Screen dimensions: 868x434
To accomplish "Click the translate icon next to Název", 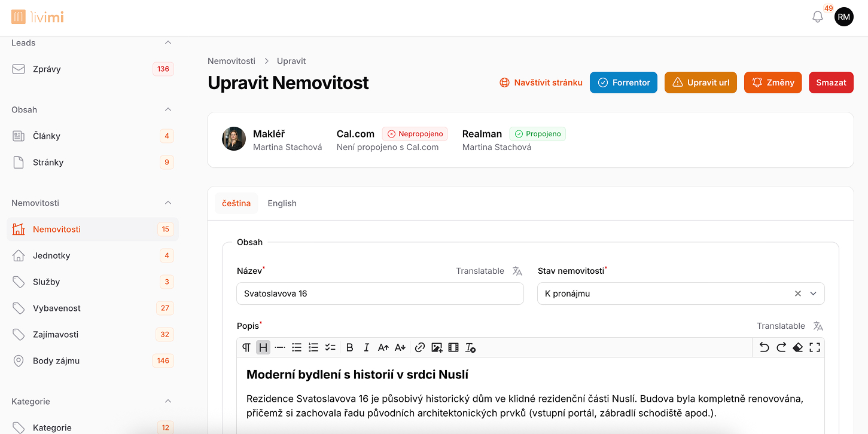I will point(517,271).
